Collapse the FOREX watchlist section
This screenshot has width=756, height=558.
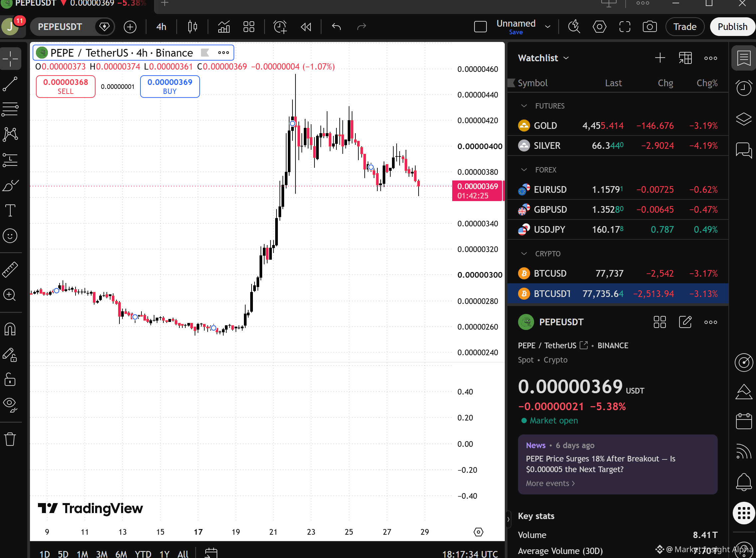[x=524, y=170]
